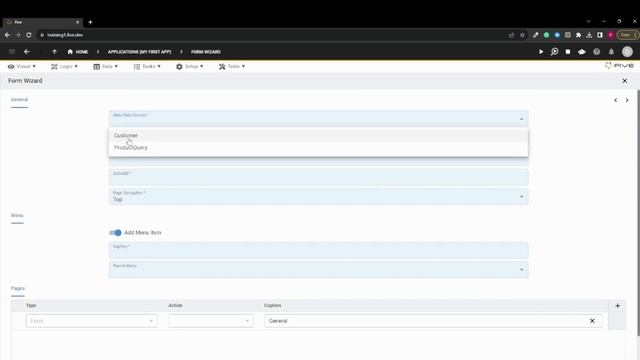The image size is (640, 360).
Task: Open the page Action dropdown
Action: [211, 321]
